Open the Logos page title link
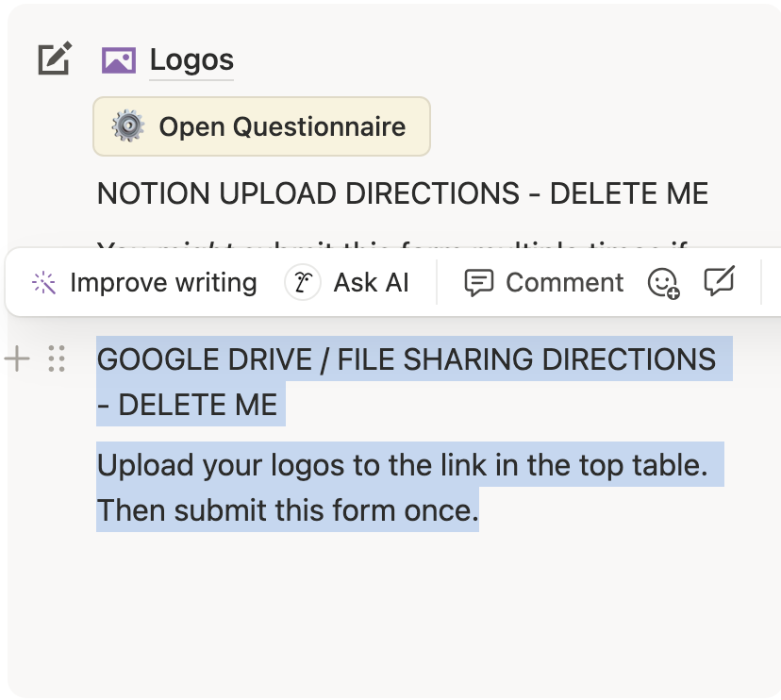The width and height of the screenshot is (781, 700). (191, 60)
